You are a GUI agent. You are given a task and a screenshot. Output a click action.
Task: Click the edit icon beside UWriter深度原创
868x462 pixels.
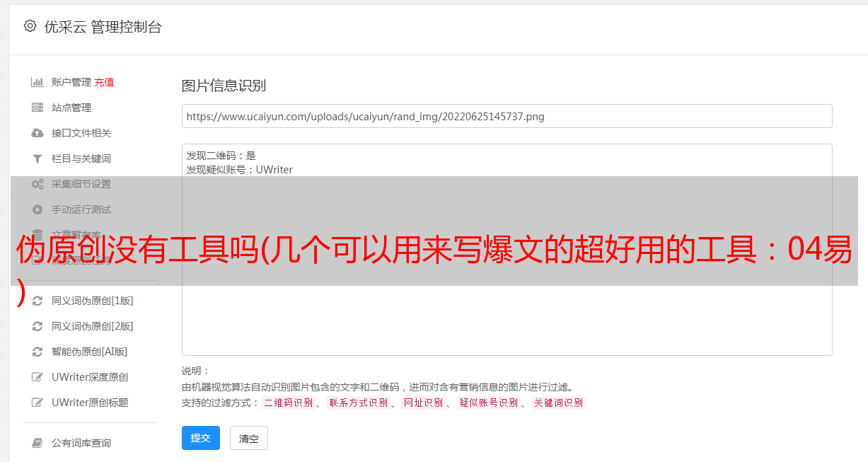point(37,377)
